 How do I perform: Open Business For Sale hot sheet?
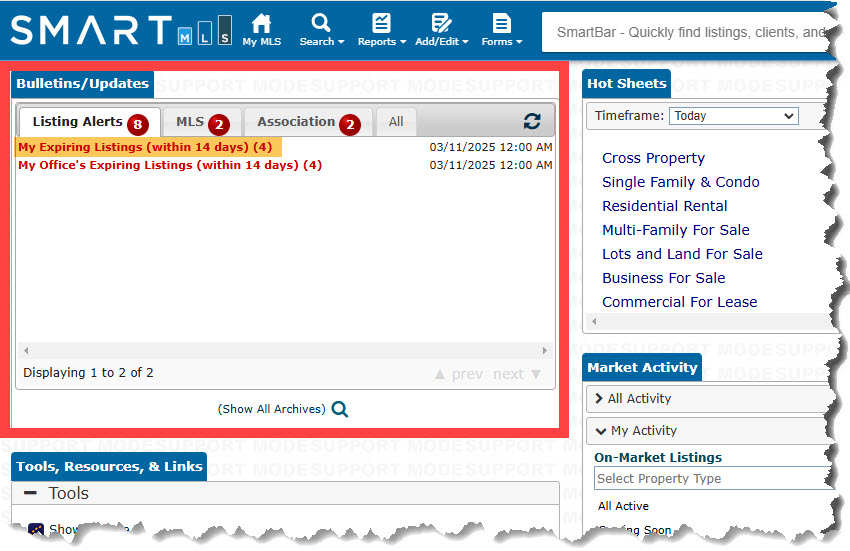pos(664,278)
